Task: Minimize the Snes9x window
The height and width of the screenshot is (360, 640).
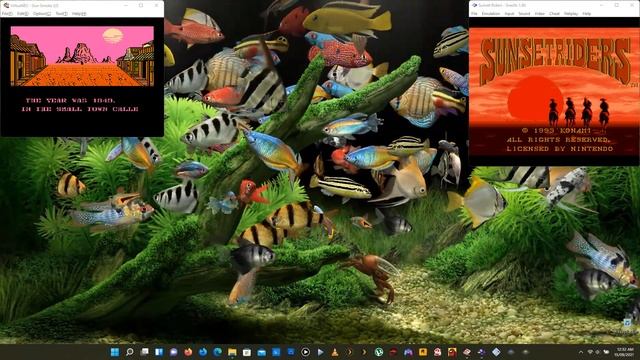Action: [602, 5]
